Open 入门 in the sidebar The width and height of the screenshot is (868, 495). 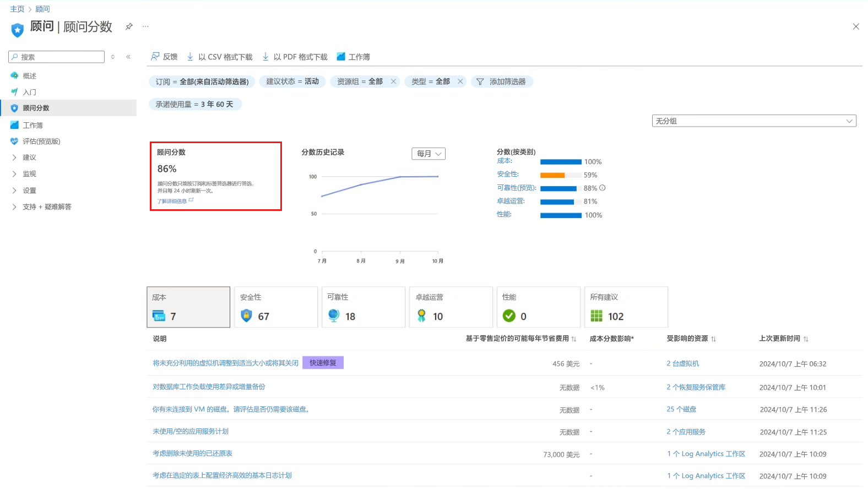(30, 92)
